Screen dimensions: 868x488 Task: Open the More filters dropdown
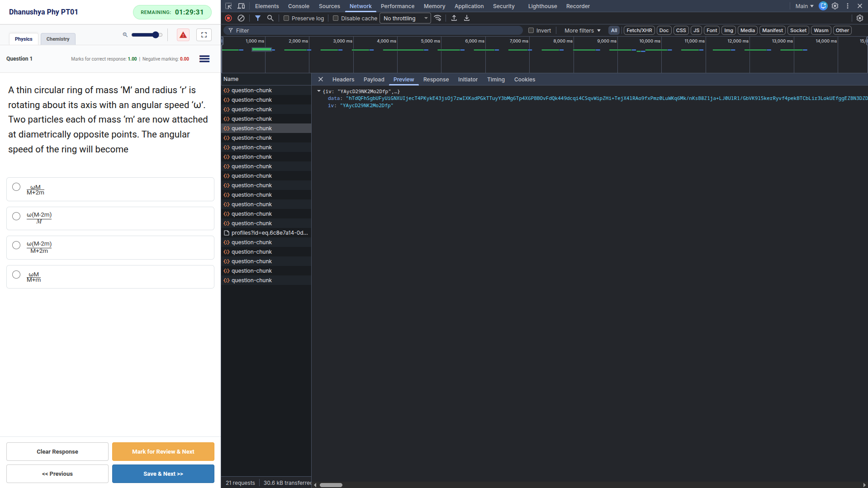[583, 30]
